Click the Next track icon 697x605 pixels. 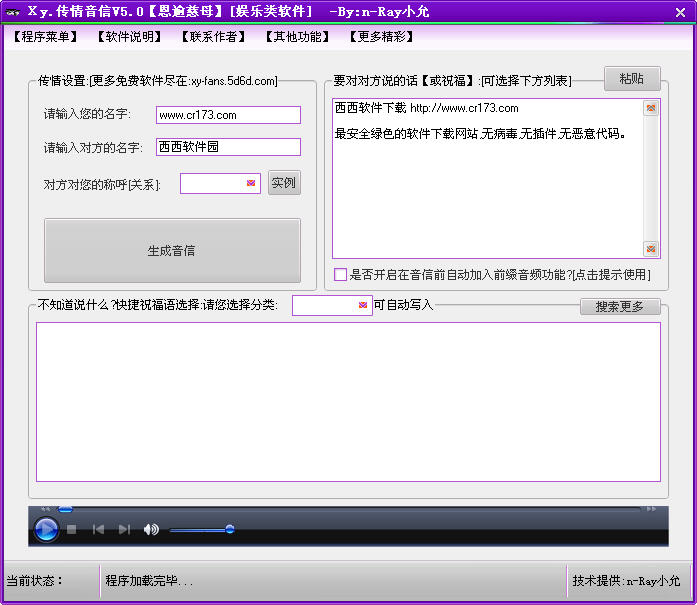[x=124, y=529]
